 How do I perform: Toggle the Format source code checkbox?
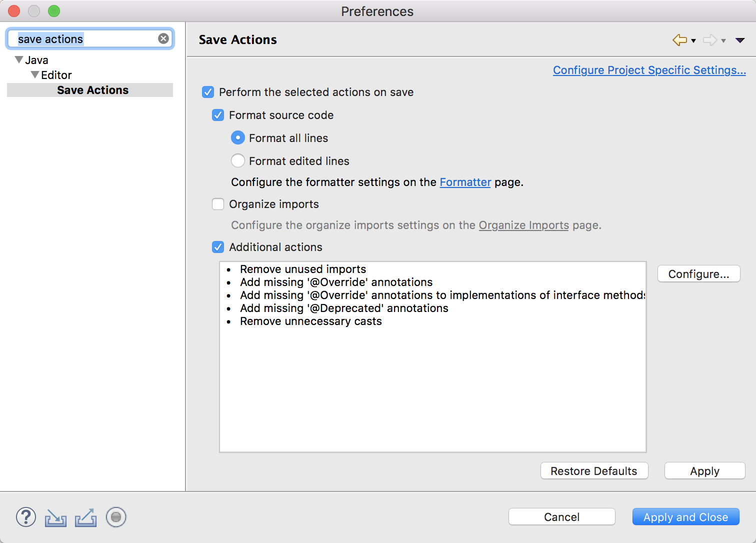tap(218, 115)
